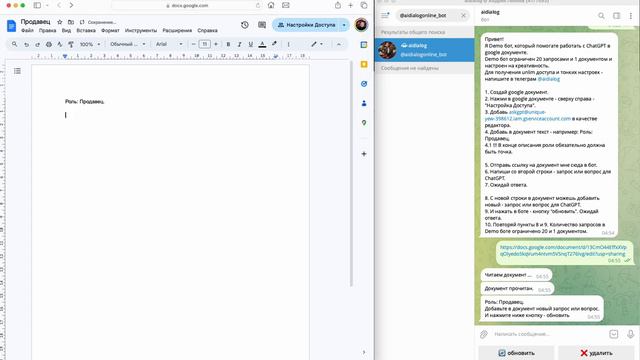The height and width of the screenshot is (360, 640).
Task: Open highlight color picker
Action: tap(274, 44)
